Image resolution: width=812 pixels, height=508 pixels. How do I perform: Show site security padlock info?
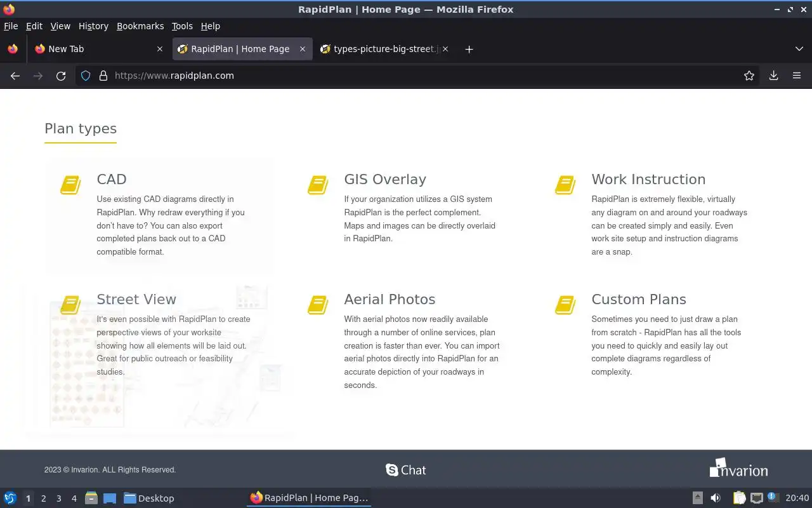(103, 76)
